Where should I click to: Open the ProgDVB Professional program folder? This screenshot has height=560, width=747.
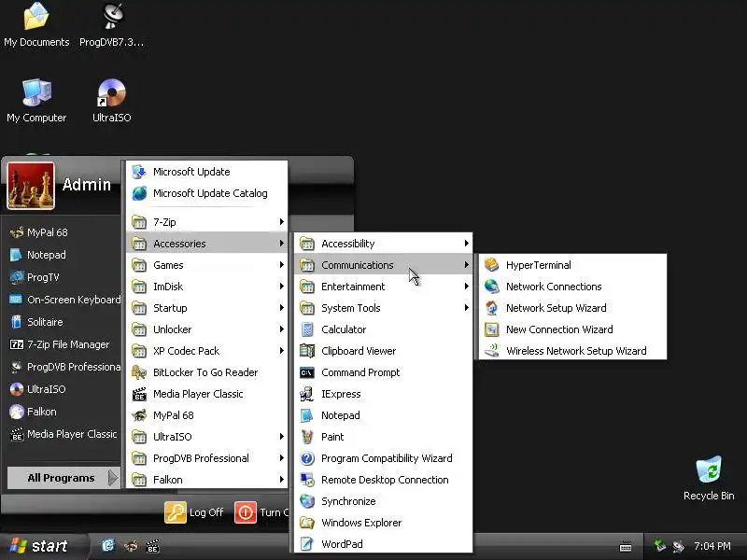(x=207, y=458)
